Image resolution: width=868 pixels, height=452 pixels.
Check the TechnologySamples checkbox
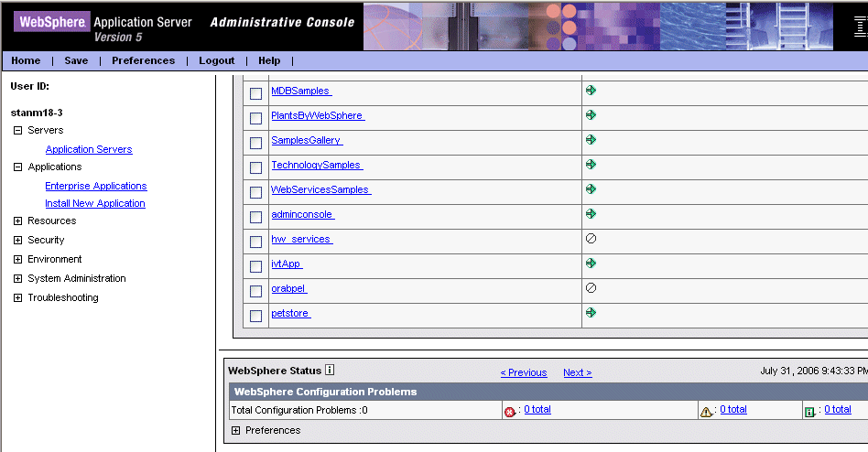click(x=255, y=167)
